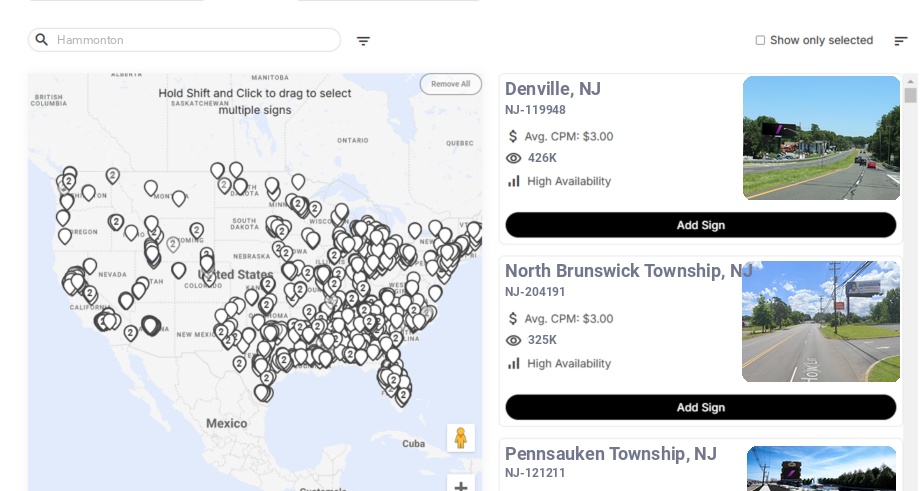Open the Denville, NJ listing title
The image size is (920, 491).
point(553,89)
